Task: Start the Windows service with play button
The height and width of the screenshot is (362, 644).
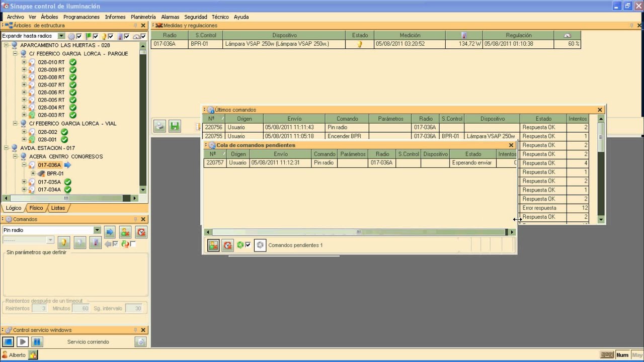Action: pos(22,342)
